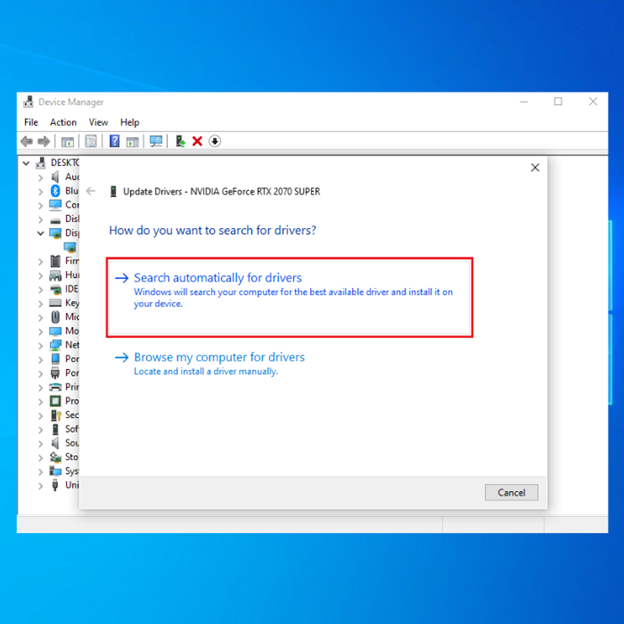Viewport: 624px width, 624px height.
Task: Click the Cancel button in Update Drivers dialog
Action: tap(511, 493)
